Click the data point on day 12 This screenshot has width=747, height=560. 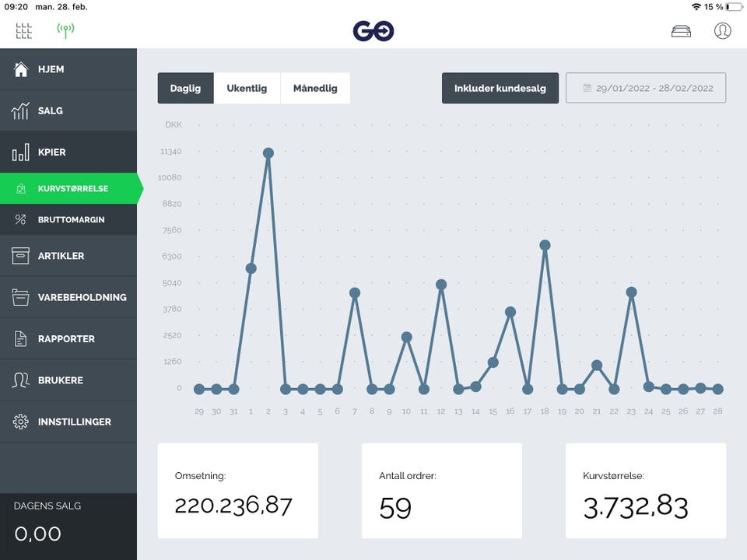tap(441, 285)
